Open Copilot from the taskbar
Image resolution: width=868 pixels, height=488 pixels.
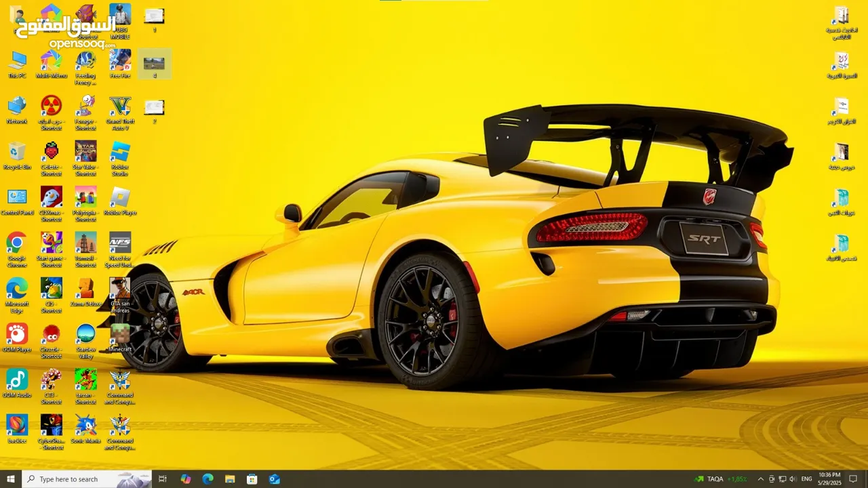[186, 479]
